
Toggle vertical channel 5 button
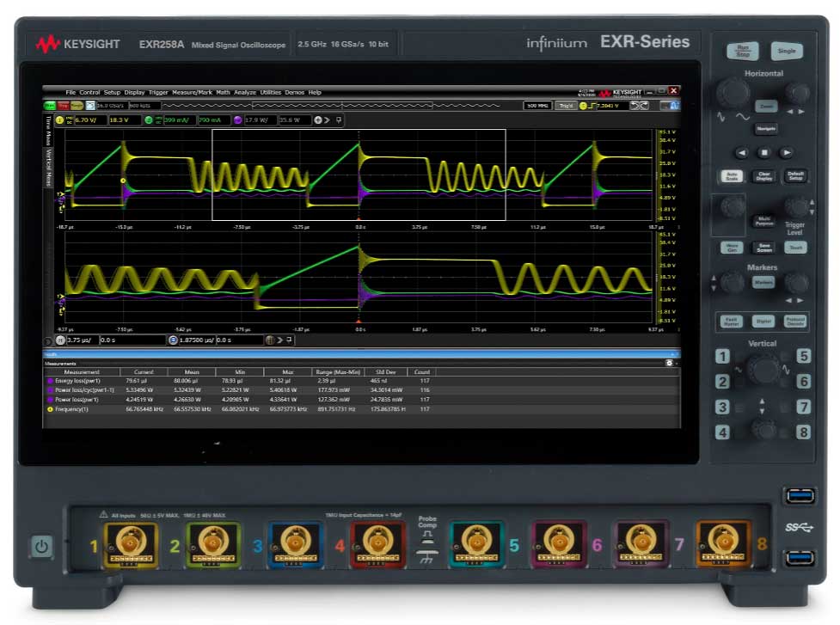tap(803, 356)
